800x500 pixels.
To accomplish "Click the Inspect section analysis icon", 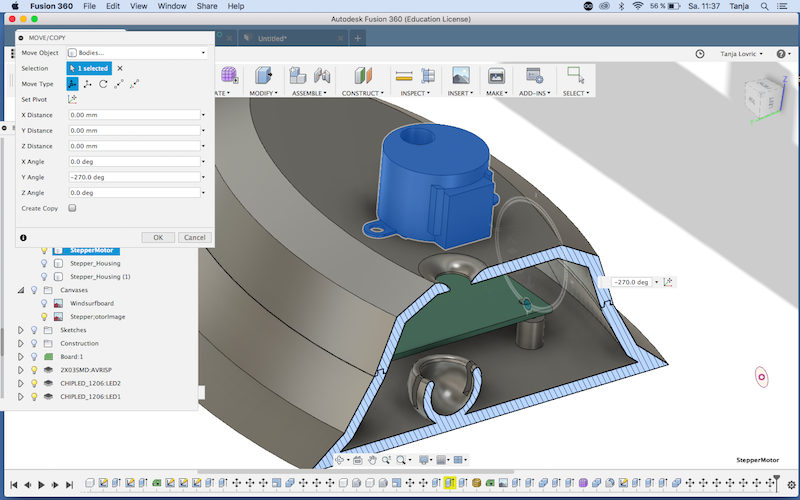I will 428,76.
